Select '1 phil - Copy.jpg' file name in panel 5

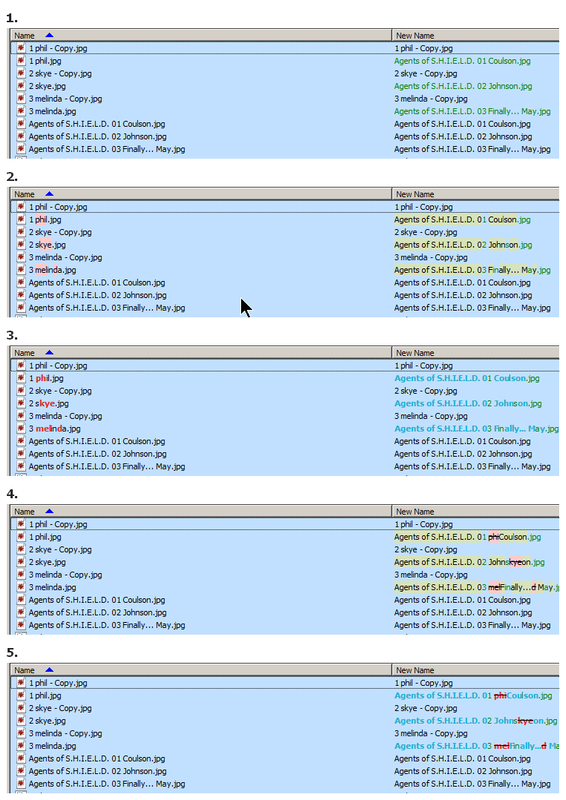pos(58,683)
